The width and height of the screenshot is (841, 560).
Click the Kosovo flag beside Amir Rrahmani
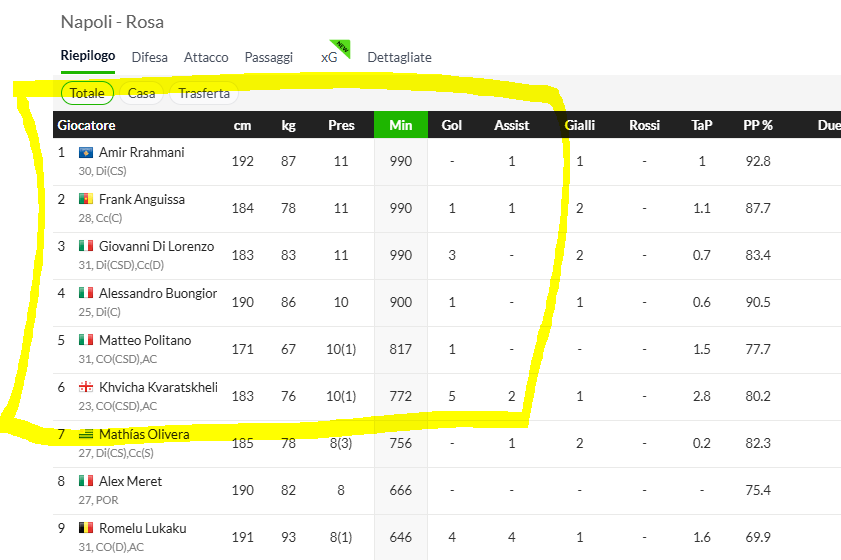86,153
